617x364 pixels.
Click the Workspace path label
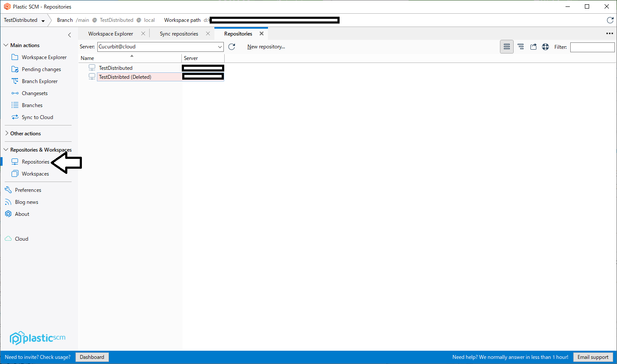[x=182, y=20]
